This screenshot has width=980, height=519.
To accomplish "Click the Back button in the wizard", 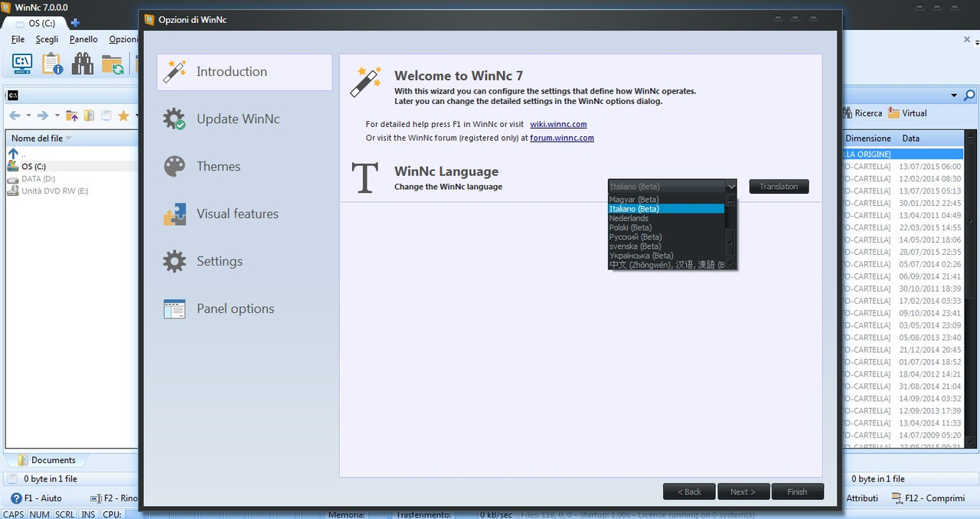I will 689,491.
